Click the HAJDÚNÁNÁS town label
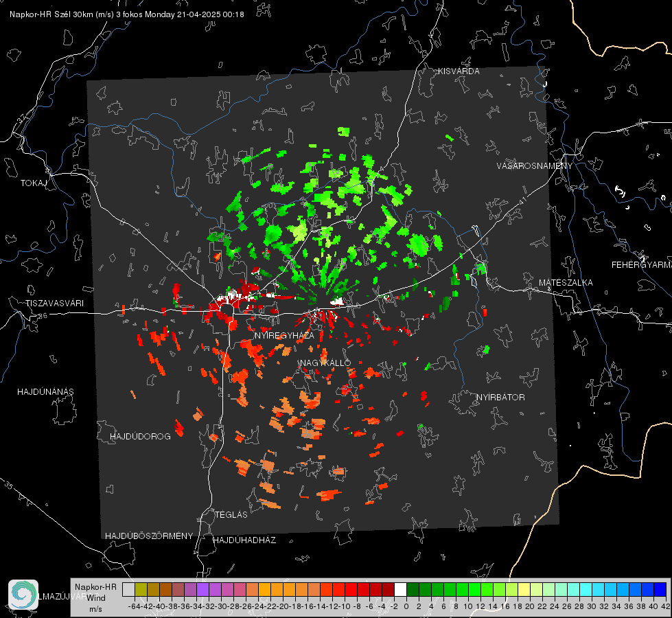 coord(45,392)
